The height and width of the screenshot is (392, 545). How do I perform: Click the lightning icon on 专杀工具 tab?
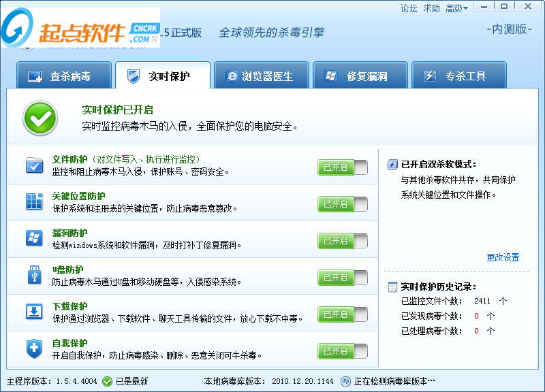[430, 76]
